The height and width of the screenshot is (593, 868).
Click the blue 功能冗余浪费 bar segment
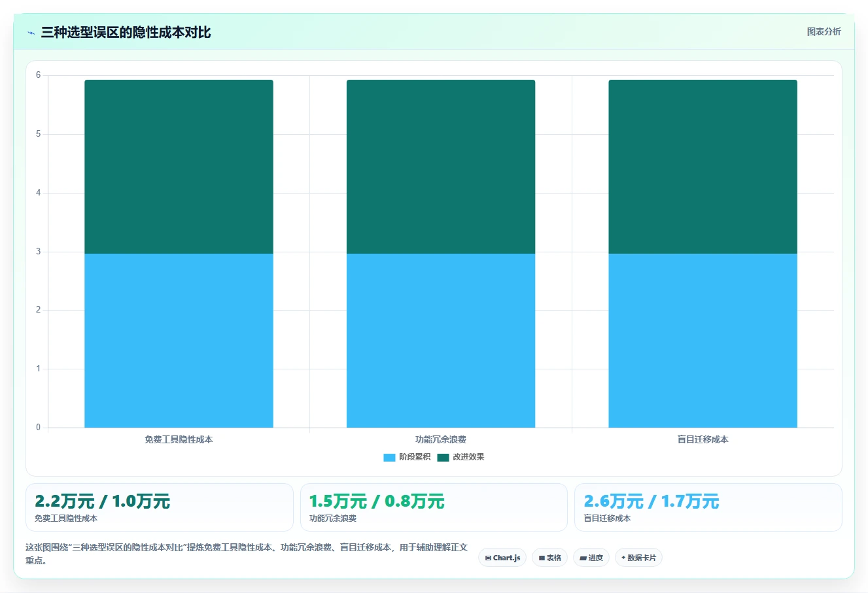coord(441,341)
